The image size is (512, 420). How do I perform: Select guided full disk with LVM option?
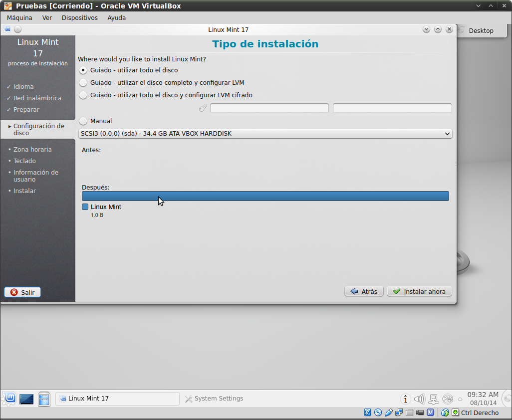[83, 83]
